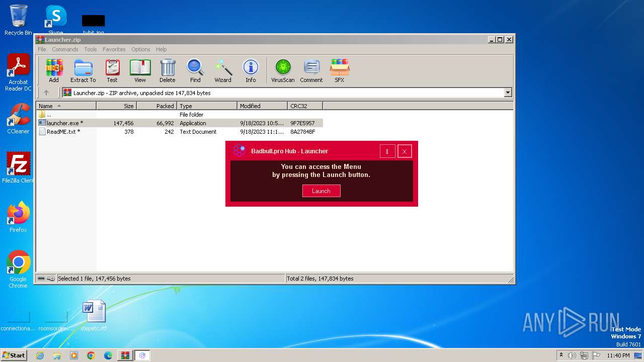Screen dimensions: 644x362
Task: Click the Extract To toolbar icon
Action: [x=83, y=70]
